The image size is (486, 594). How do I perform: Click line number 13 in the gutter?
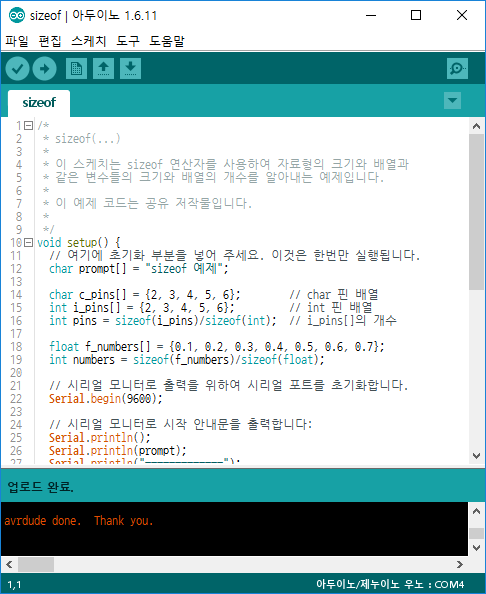pyautogui.click(x=16, y=282)
